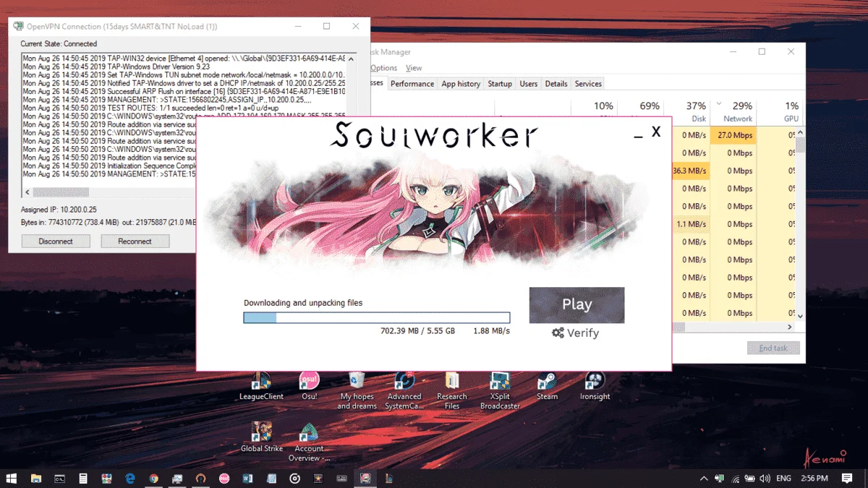
Task: Sort by the Disk column in Task Manager
Action: (x=692, y=112)
